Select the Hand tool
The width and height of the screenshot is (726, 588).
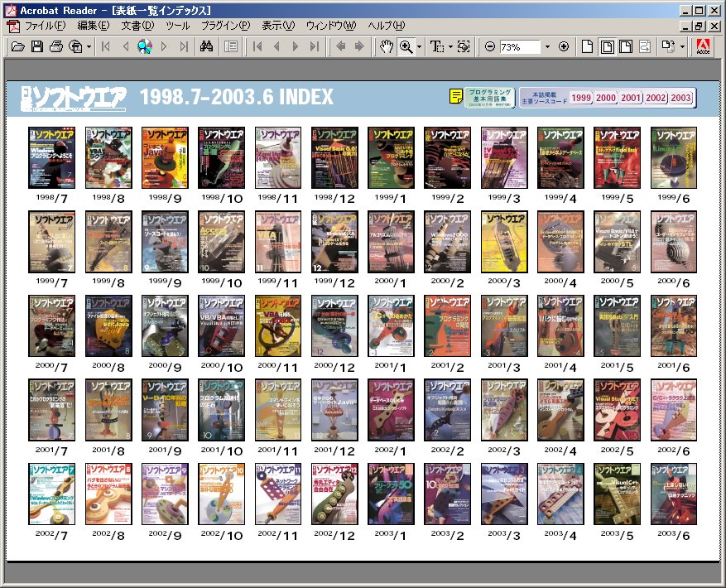tap(386, 46)
